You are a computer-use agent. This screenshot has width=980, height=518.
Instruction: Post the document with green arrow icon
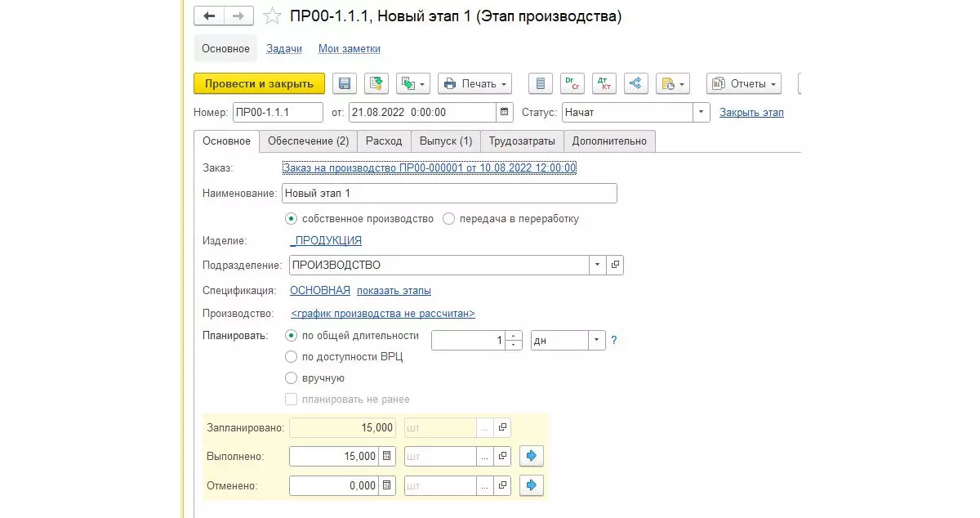[x=376, y=83]
